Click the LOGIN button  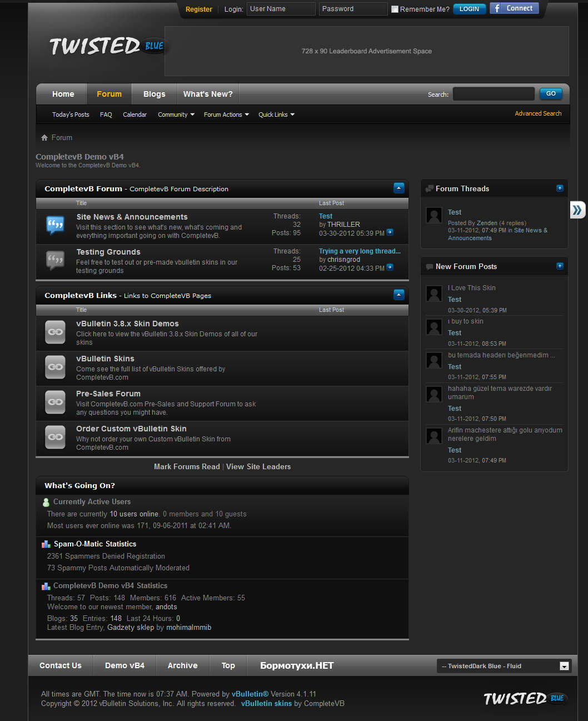tap(470, 9)
